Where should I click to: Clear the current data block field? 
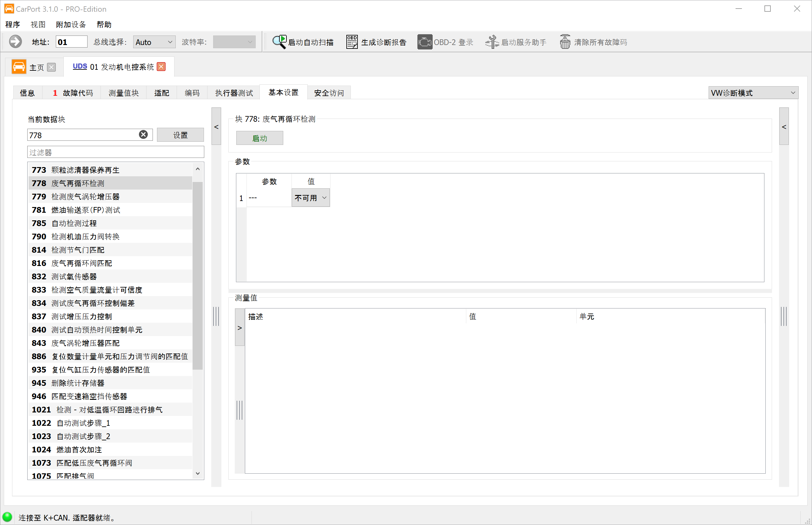[143, 135]
